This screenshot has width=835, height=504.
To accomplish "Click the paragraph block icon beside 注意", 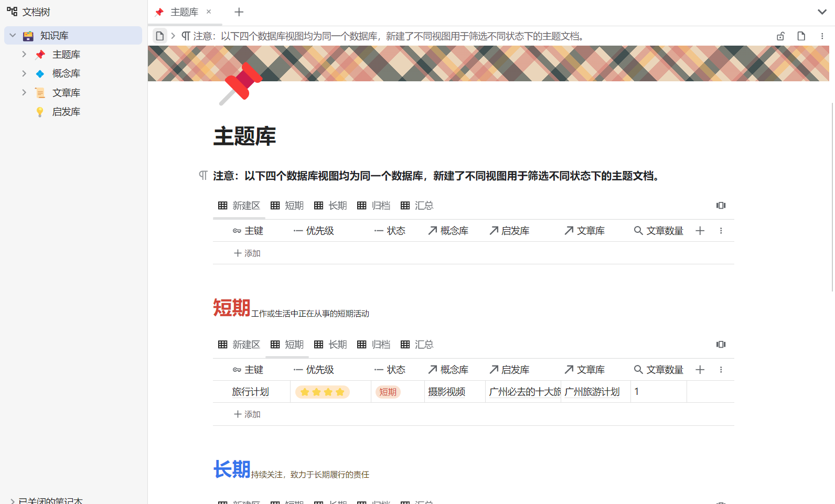I will (203, 176).
